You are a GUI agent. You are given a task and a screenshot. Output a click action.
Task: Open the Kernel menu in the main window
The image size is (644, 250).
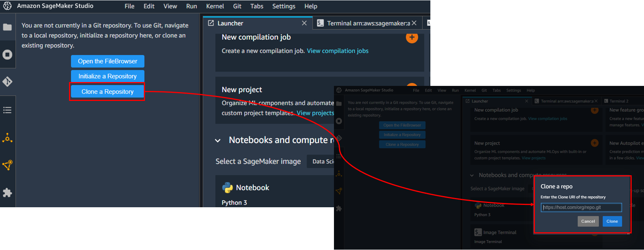point(215,6)
